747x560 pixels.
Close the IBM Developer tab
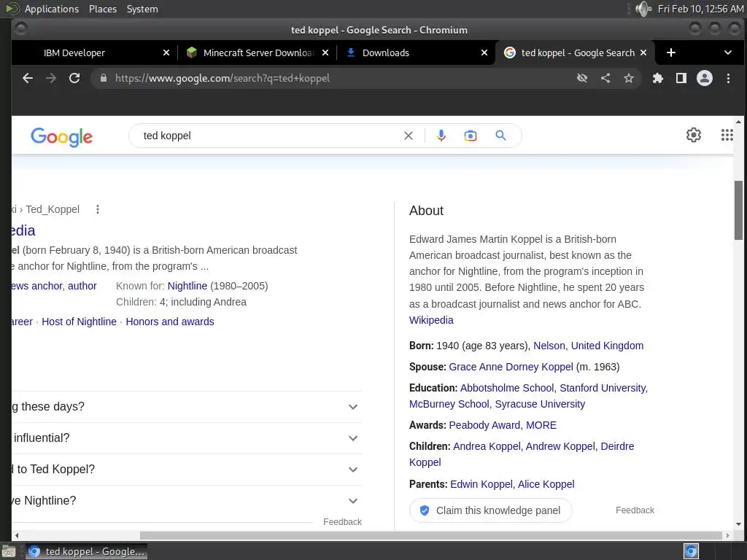tap(166, 52)
